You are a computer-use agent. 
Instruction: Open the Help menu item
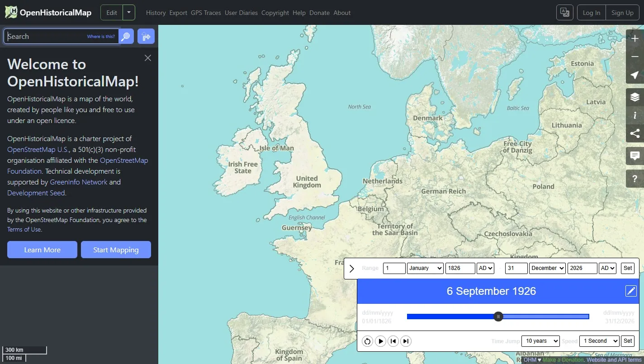pyautogui.click(x=299, y=13)
